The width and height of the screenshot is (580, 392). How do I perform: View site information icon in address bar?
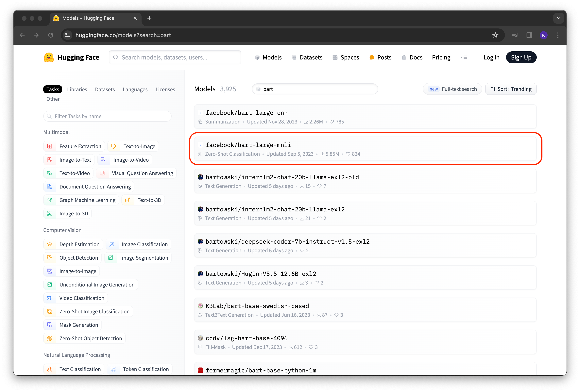click(x=68, y=35)
